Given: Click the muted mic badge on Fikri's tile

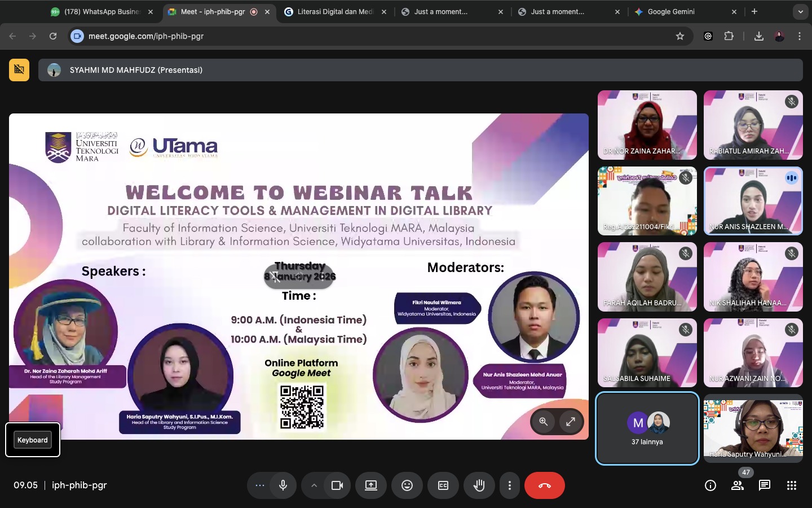Looking at the screenshot, I should [686, 178].
